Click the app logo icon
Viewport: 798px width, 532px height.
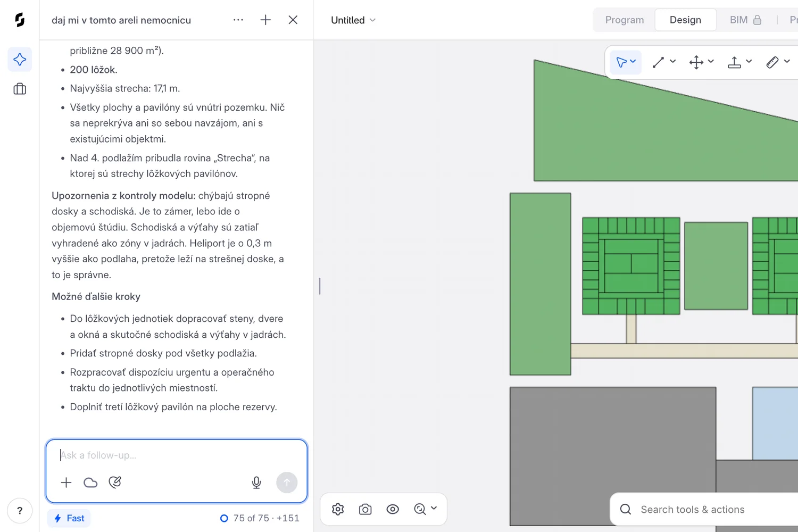20,20
